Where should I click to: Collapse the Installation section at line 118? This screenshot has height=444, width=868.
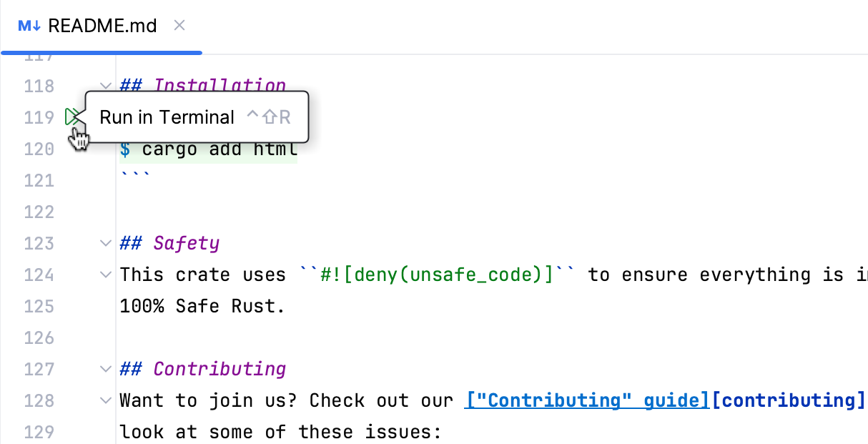click(x=105, y=86)
